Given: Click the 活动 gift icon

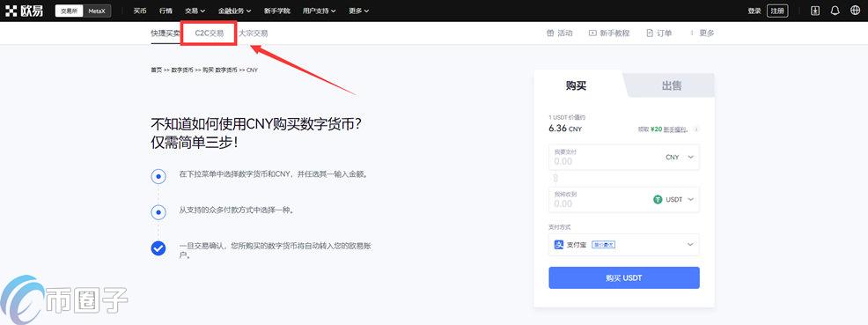Looking at the screenshot, I should [x=549, y=33].
